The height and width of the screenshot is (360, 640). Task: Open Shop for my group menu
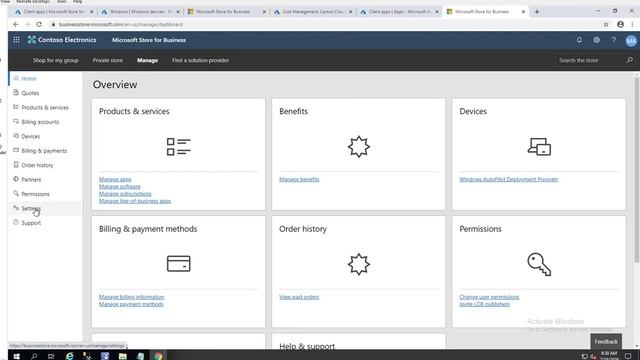pyautogui.click(x=56, y=60)
